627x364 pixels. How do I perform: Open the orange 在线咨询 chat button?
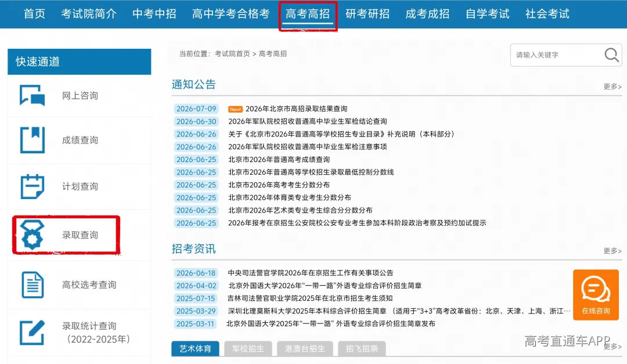point(596,295)
